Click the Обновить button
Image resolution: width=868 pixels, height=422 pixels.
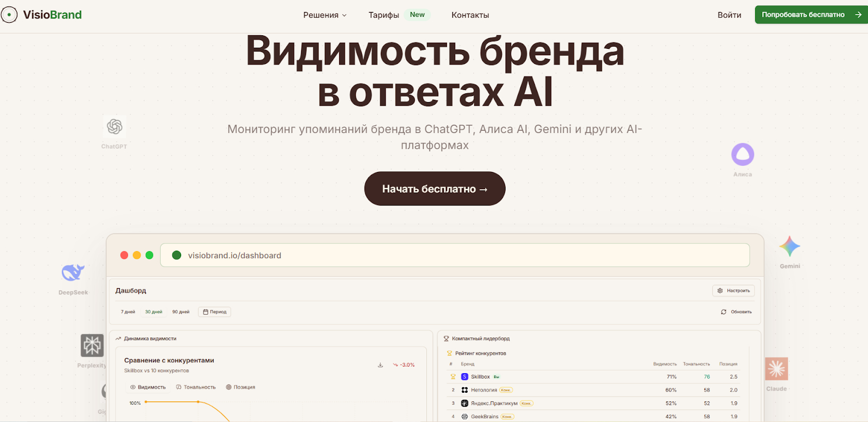[736, 312]
